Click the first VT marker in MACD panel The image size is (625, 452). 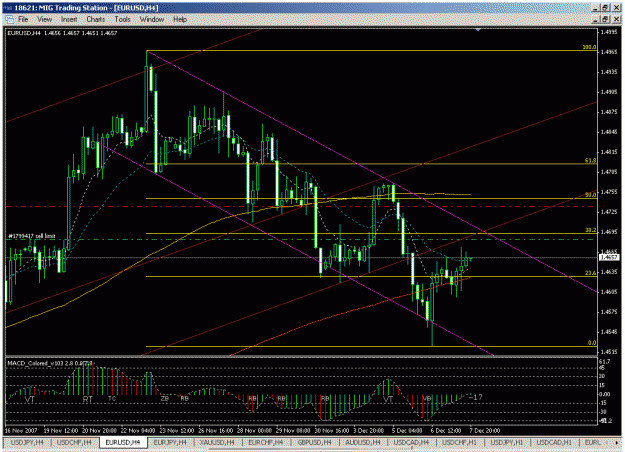click(x=30, y=399)
